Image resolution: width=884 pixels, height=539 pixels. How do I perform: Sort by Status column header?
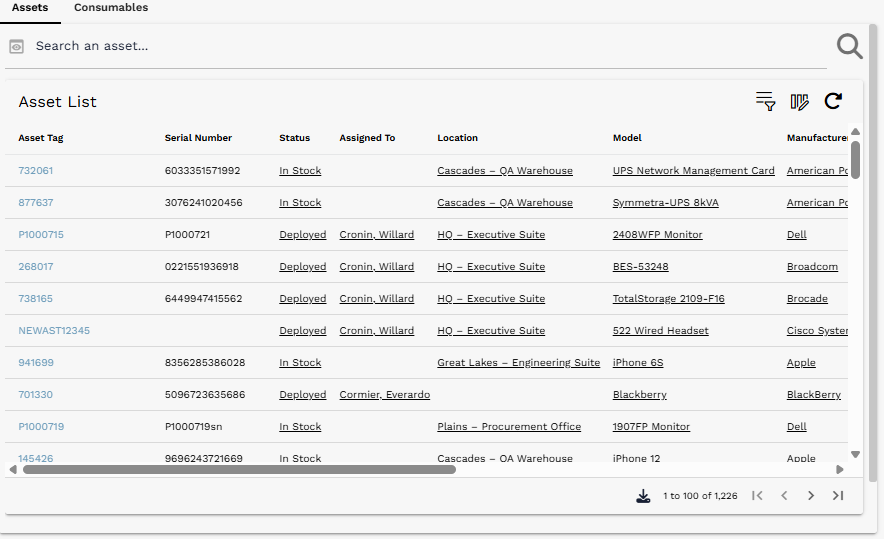(294, 138)
